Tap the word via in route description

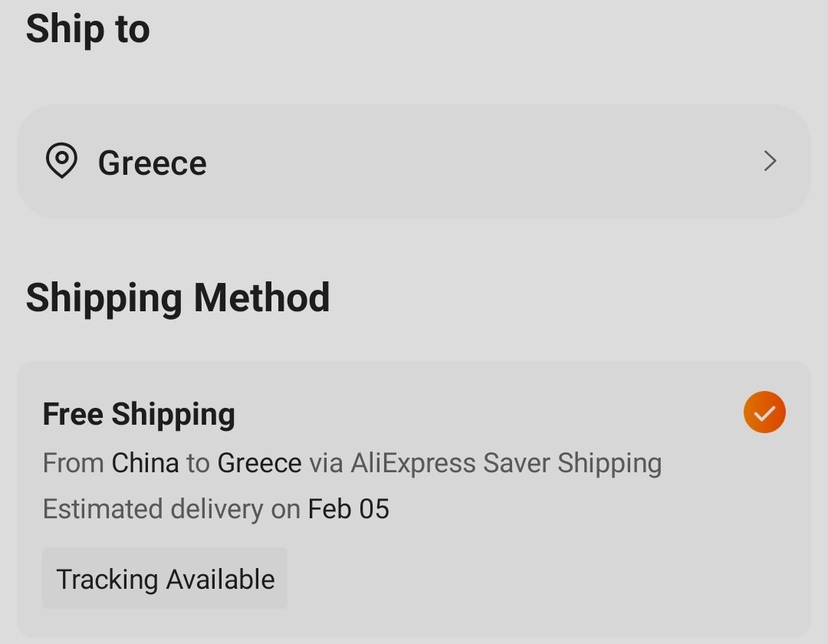pyautogui.click(x=326, y=464)
